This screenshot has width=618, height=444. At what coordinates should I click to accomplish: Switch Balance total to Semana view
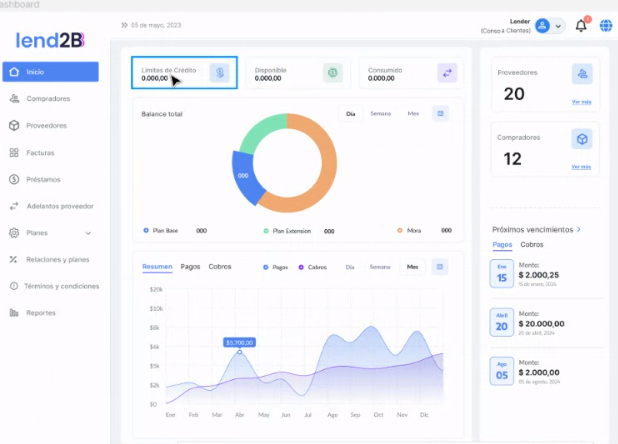380,114
